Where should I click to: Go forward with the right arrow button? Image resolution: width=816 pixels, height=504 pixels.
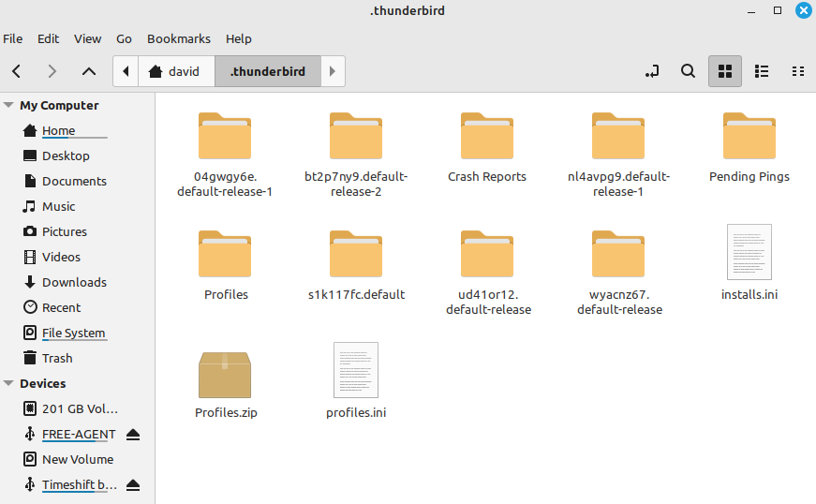point(52,71)
